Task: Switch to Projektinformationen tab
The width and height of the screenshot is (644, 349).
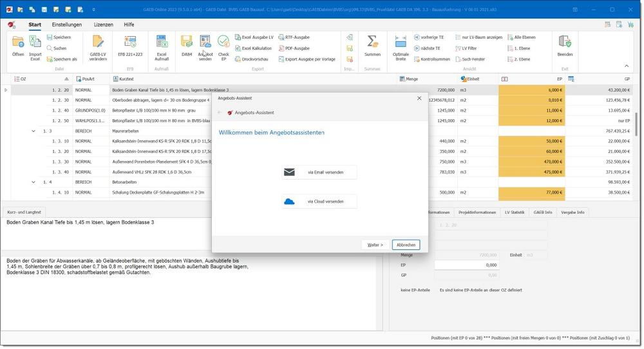Action: pos(477,212)
